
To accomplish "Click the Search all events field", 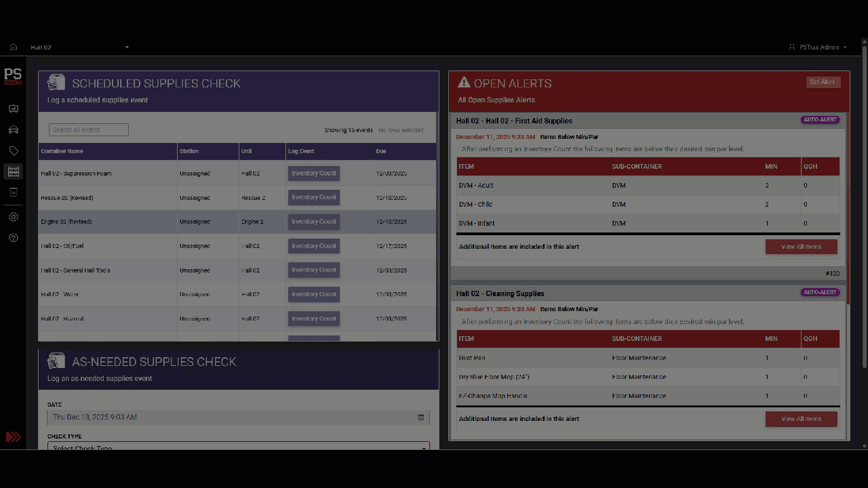I will point(89,129).
